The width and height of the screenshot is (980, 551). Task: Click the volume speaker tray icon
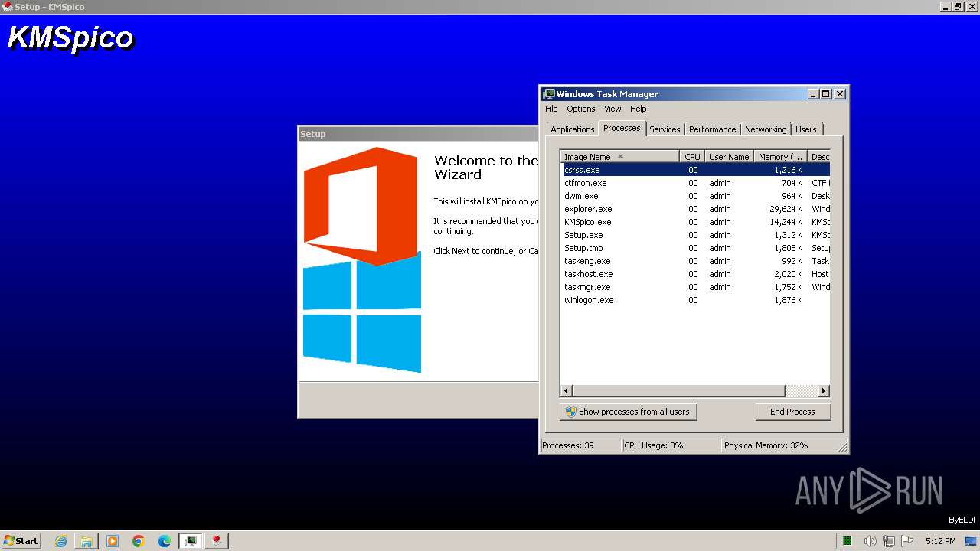pyautogui.click(x=871, y=541)
